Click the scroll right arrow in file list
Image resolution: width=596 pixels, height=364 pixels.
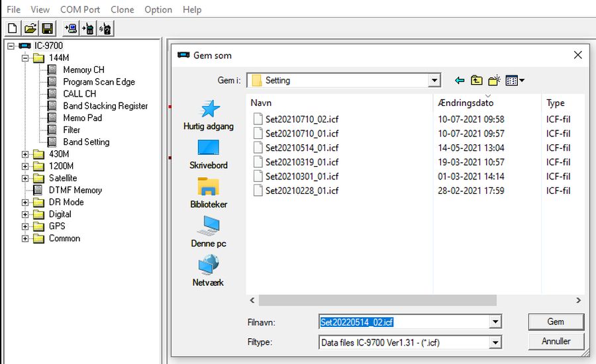(x=578, y=300)
